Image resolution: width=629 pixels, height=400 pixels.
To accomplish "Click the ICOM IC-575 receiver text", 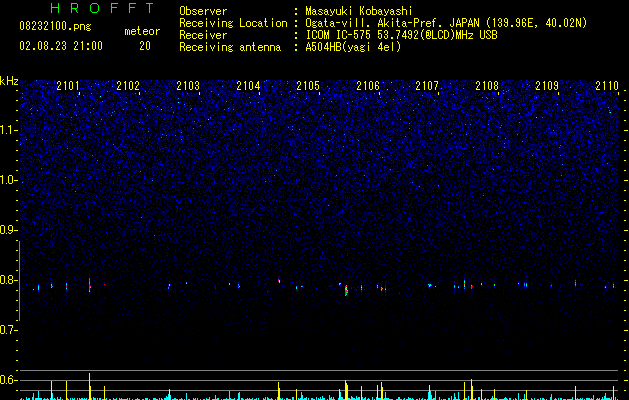I will point(401,35).
